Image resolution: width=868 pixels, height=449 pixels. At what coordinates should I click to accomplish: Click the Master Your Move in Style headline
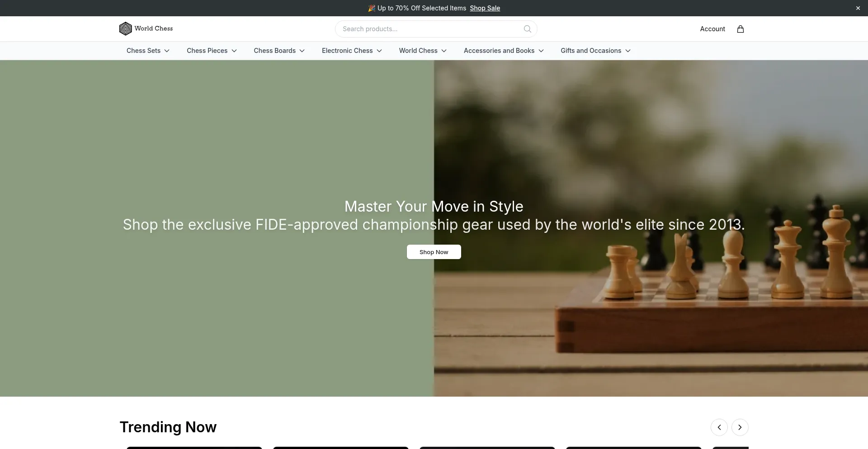pos(434,207)
